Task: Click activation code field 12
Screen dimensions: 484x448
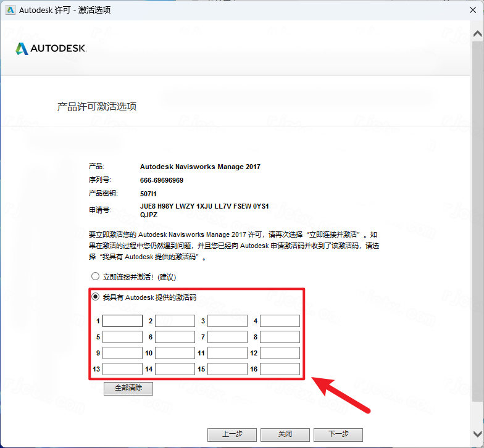Action: click(x=280, y=353)
